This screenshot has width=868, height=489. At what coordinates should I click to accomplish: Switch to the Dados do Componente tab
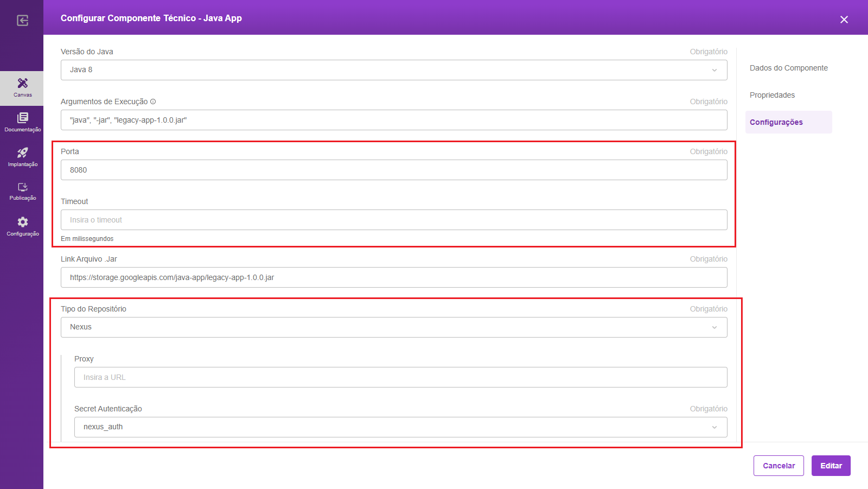tap(788, 68)
